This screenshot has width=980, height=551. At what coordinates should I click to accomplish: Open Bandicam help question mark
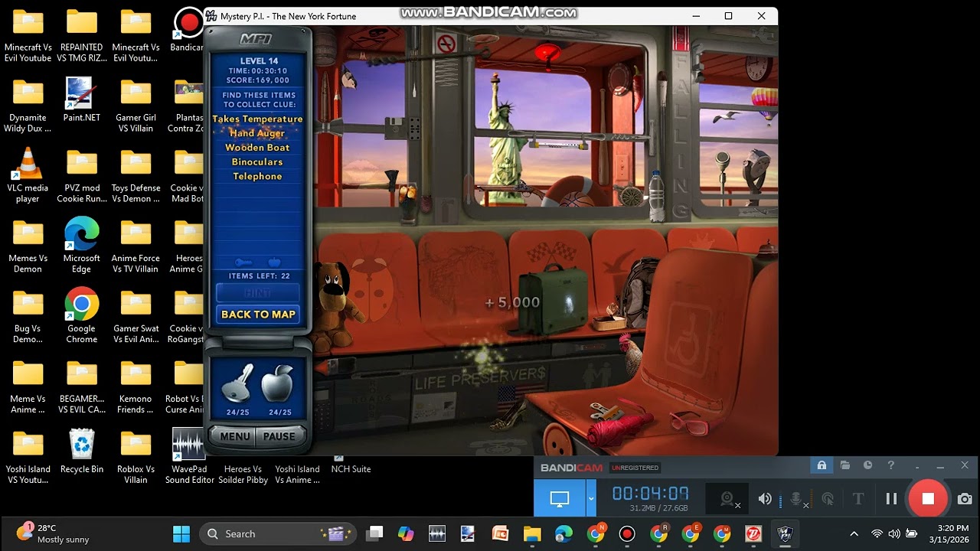coord(890,465)
